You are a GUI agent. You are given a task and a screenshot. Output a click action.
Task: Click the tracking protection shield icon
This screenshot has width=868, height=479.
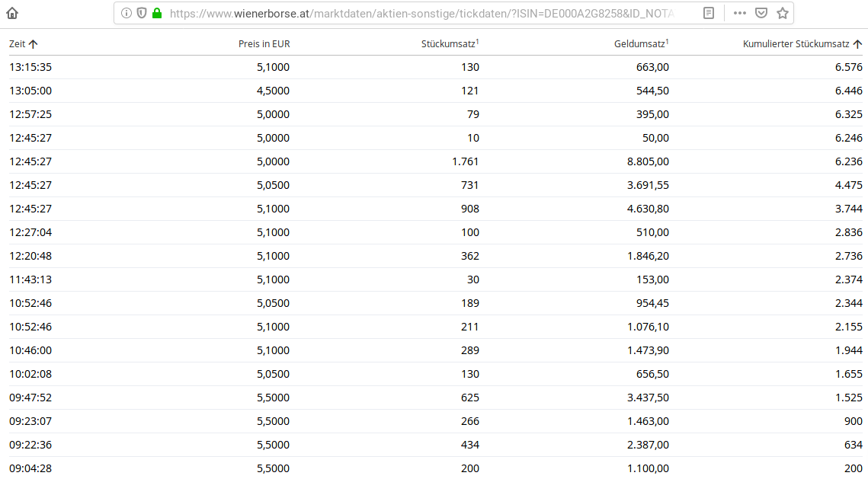point(142,13)
